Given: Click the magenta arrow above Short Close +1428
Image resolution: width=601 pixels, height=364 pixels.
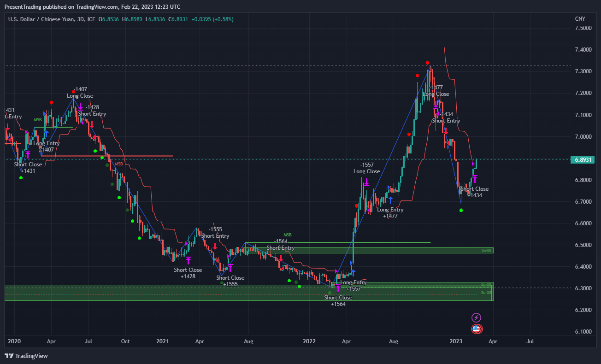Looking at the screenshot, I should click(x=188, y=260).
